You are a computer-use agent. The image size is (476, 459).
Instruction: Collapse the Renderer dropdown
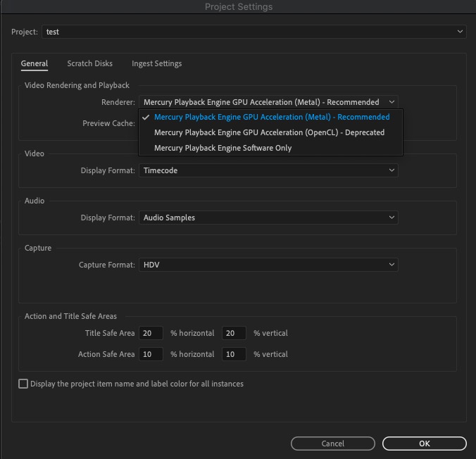(x=268, y=102)
